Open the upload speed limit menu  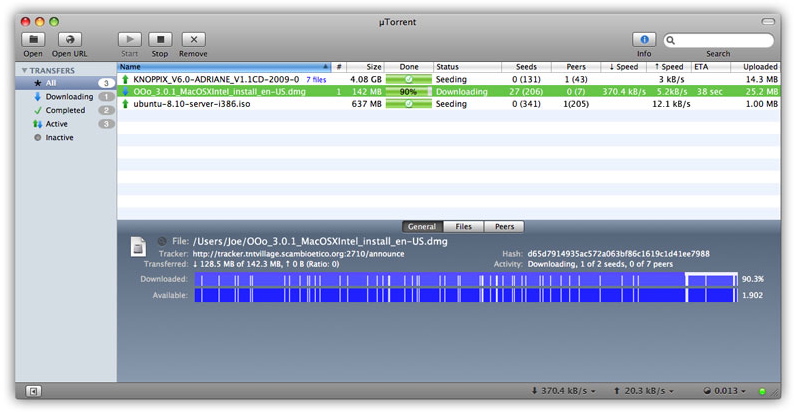[x=644, y=391]
